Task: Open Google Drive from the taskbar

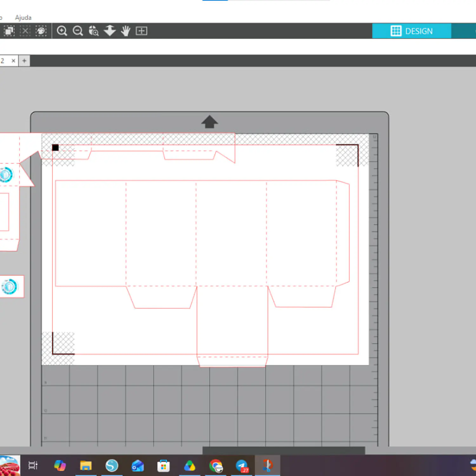Action: (x=189, y=466)
